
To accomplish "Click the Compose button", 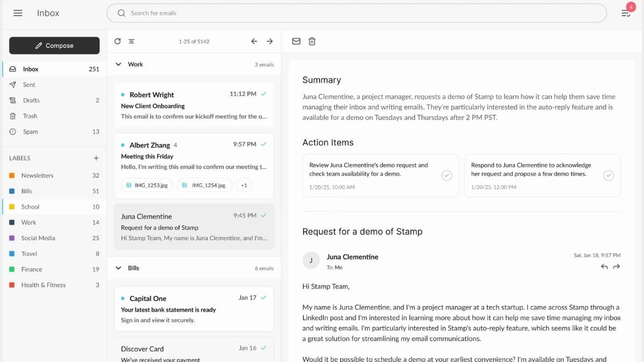I will [54, 46].
